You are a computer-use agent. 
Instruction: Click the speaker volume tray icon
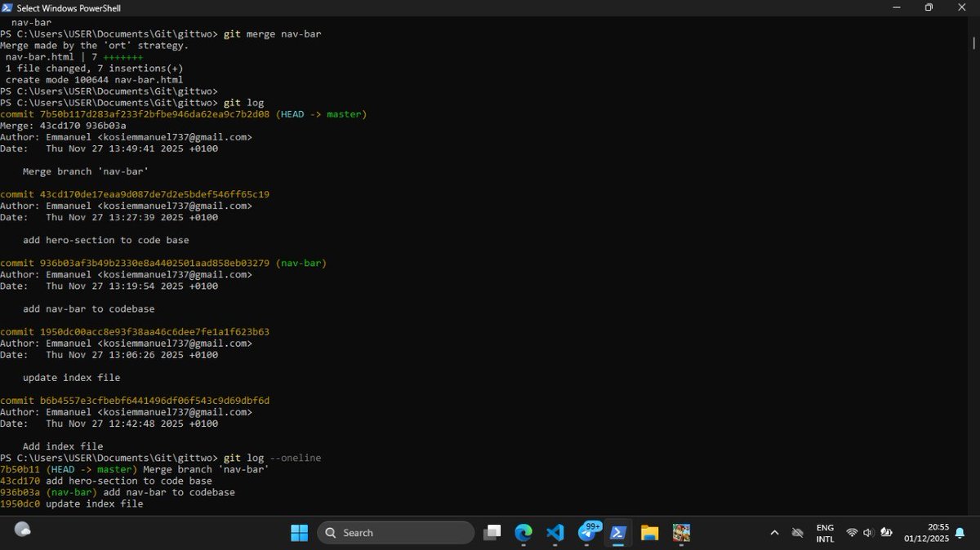click(868, 533)
